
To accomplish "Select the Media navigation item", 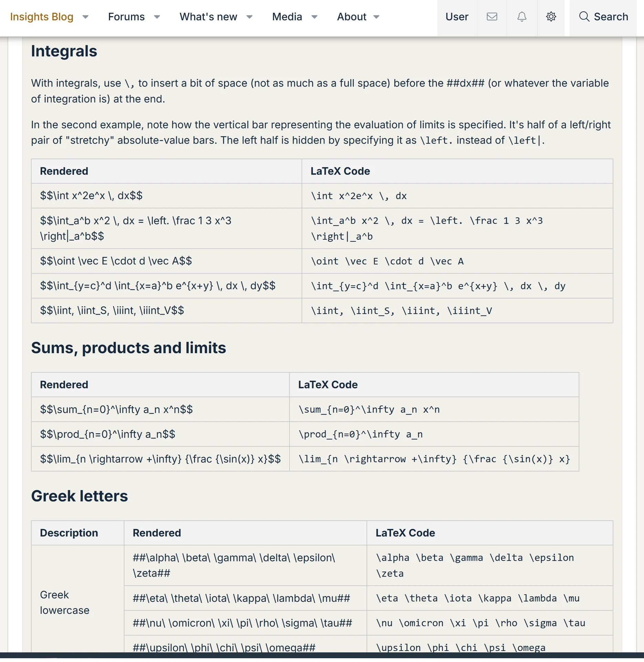I will tap(287, 17).
